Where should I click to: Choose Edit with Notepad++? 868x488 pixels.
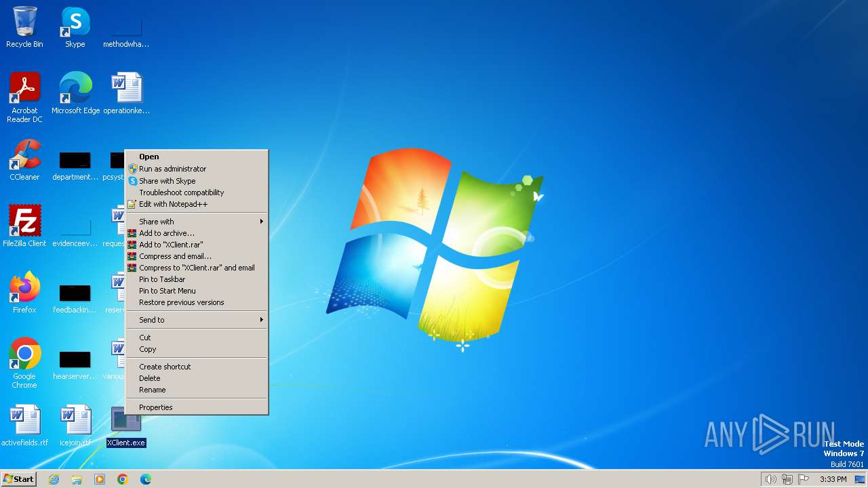tap(197, 204)
